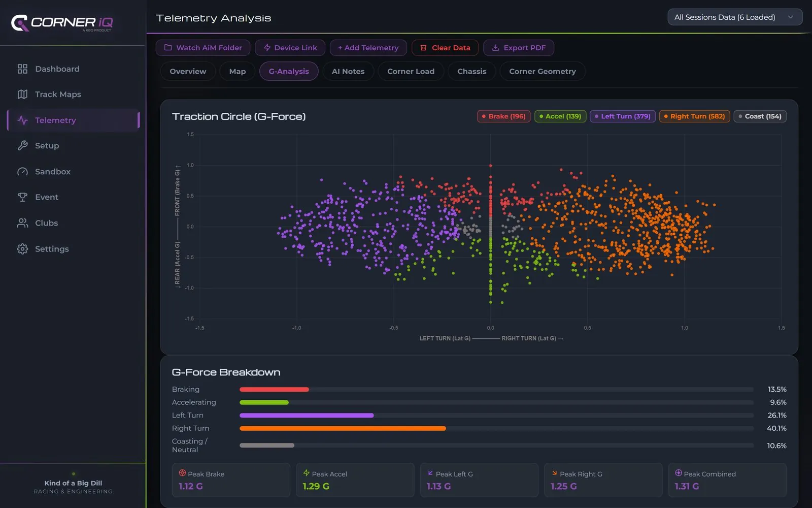
Task: Open the All Sessions Data dropdown
Action: pos(734,17)
